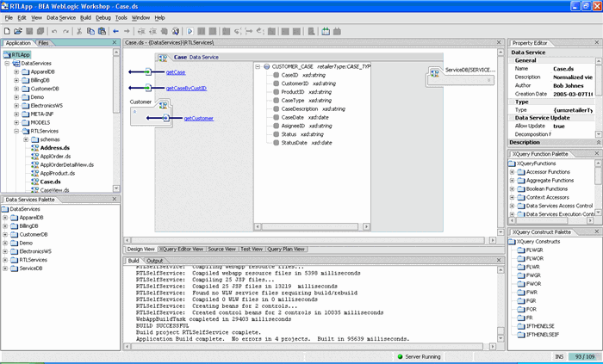Click the Forward arrow toolbar icon
The height and width of the screenshot is (364, 603).
click(x=127, y=31)
